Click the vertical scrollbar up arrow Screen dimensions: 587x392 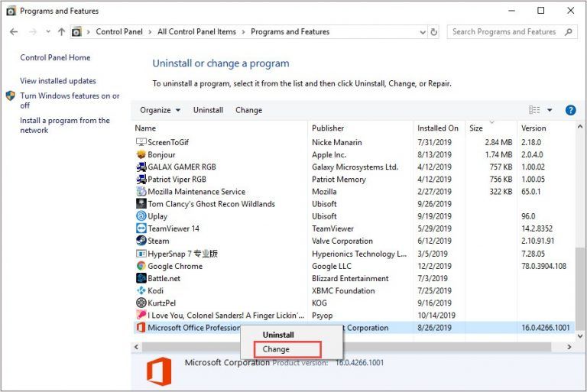(x=580, y=127)
